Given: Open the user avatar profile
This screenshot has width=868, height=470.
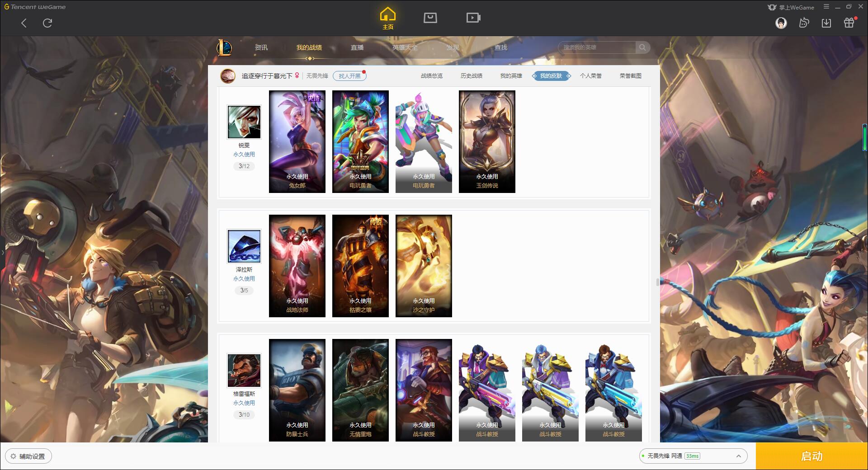Looking at the screenshot, I should click(781, 23).
